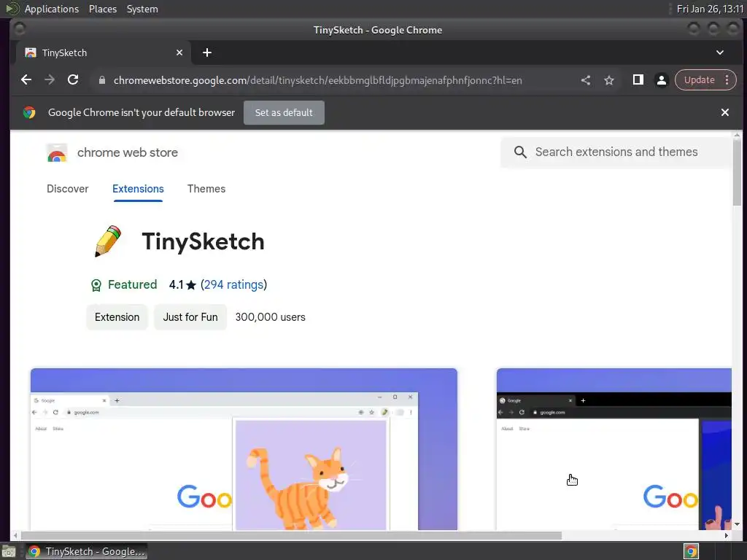
Task: Open the Applications menu
Action: point(52,9)
